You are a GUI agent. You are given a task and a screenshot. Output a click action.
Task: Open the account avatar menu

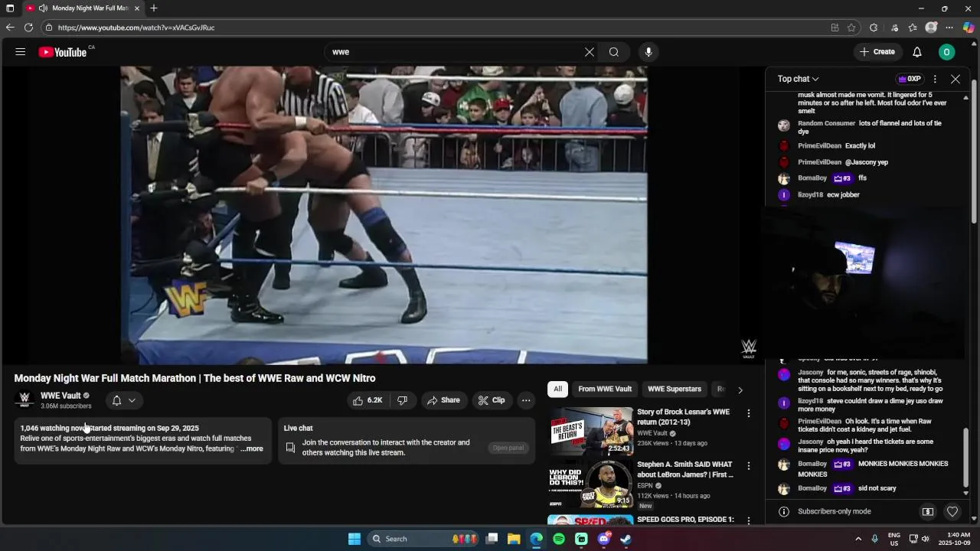(947, 52)
